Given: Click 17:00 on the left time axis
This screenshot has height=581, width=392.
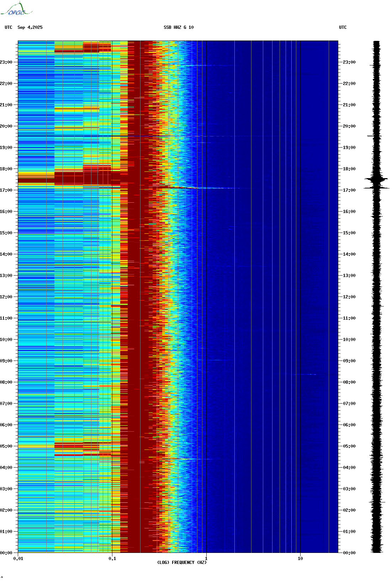Looking at the screenshot, I should (x=6, y=190).
